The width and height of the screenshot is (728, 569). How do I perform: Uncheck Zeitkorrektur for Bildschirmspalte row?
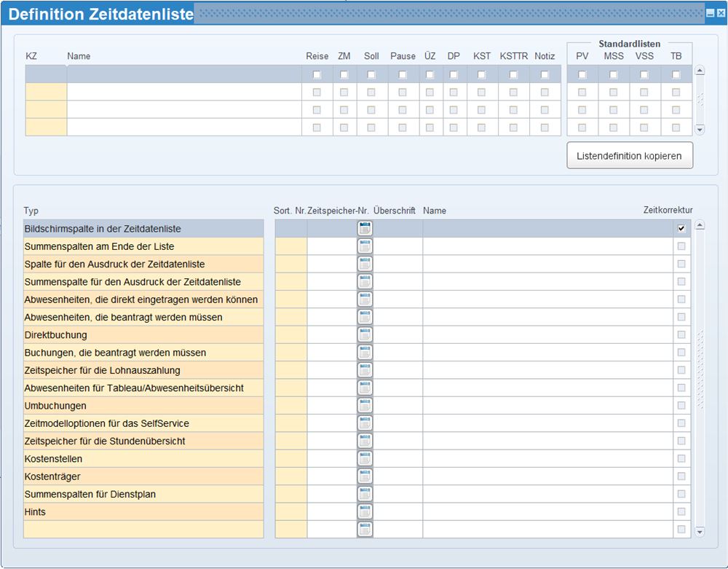(x=681, y=229)
